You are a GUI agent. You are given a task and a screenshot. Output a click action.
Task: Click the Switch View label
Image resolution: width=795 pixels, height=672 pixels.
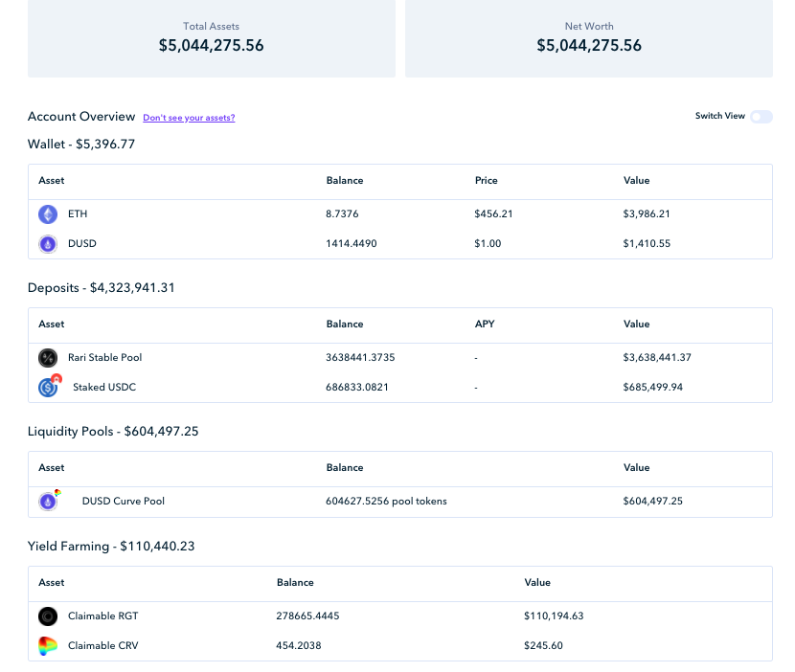(x=720, y=116)
